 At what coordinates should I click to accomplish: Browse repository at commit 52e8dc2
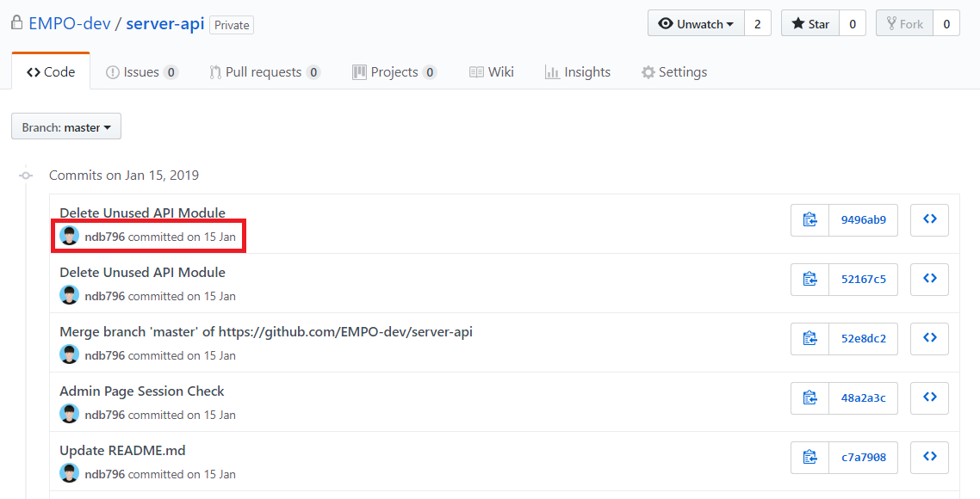929,338
